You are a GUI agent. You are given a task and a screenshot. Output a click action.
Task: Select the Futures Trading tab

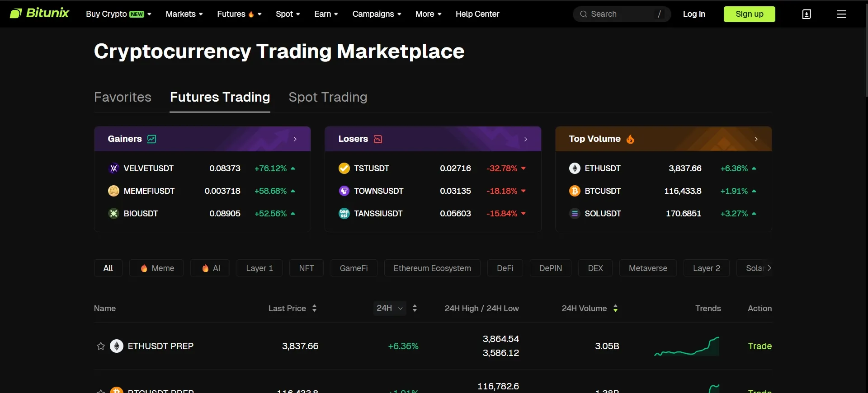coord(220,97)
